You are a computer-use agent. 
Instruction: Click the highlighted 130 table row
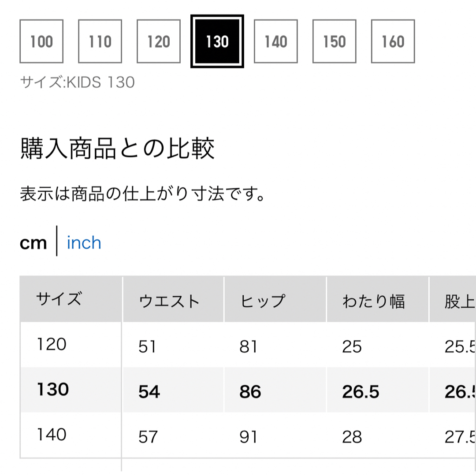tap(248, 390)
